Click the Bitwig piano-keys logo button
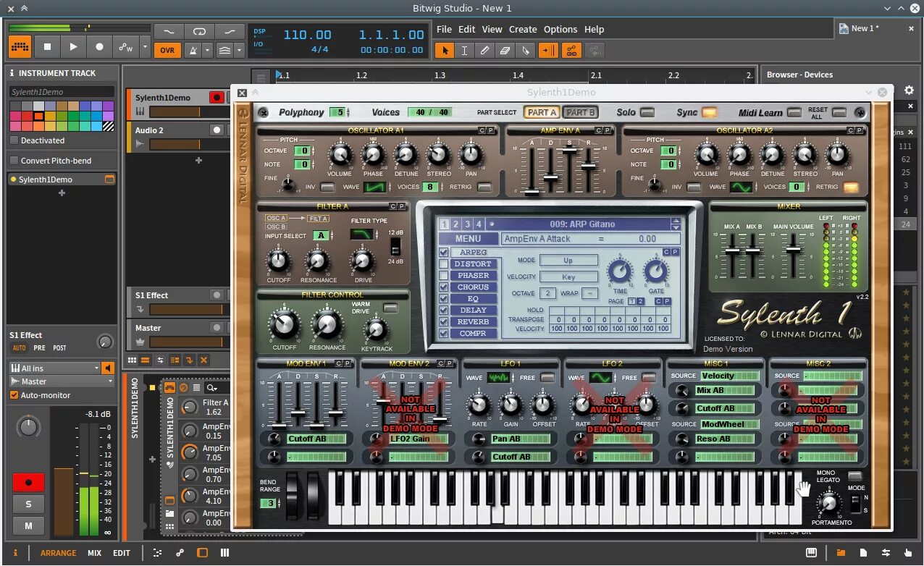 (x=20, y=47)
